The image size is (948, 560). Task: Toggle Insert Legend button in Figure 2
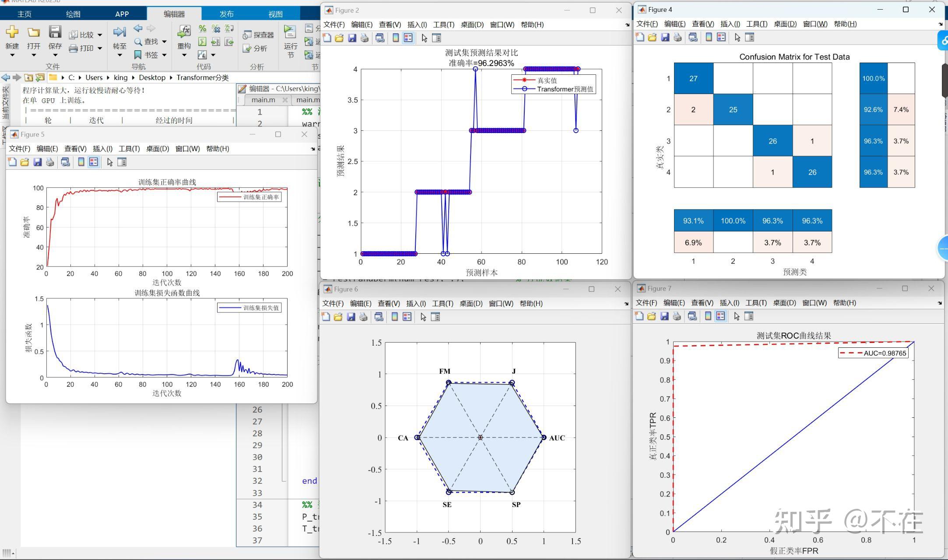click(x=408, y=38)
